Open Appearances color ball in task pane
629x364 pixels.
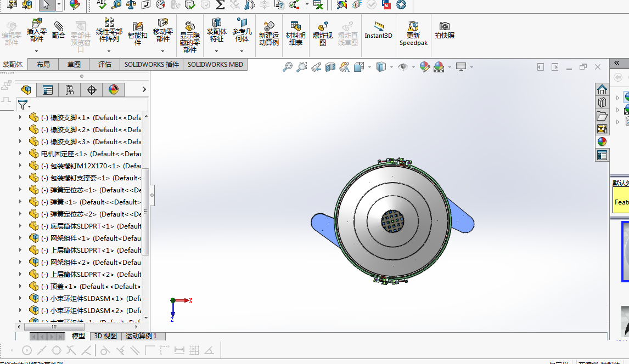pos(602,142)
